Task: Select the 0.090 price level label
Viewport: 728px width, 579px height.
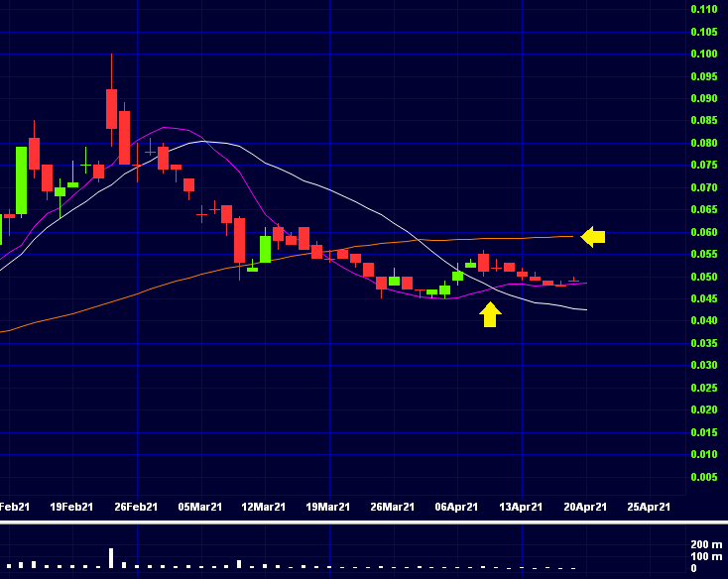Action: click(x=704, y=98)
